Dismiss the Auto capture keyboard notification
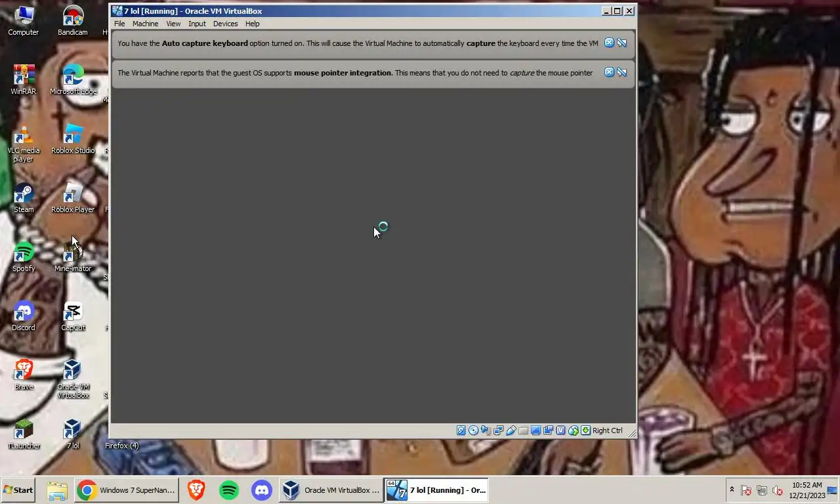Viewport: 840px width, 504px height. 609,43
